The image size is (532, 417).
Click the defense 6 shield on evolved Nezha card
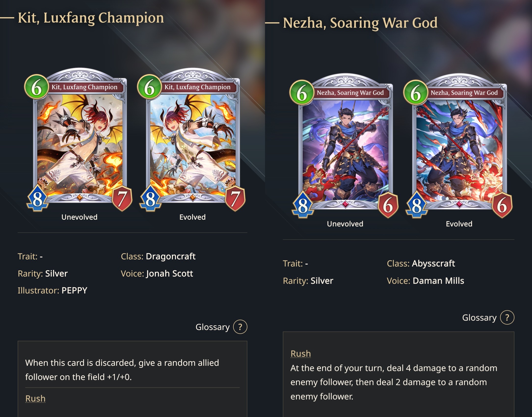tap(502, 205)
